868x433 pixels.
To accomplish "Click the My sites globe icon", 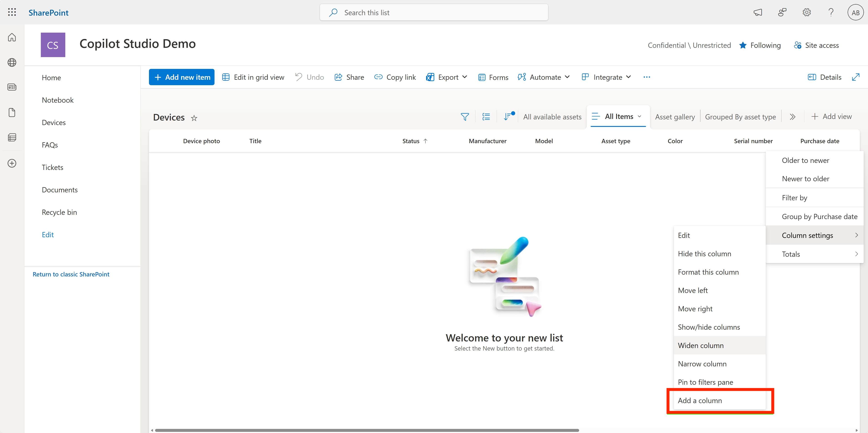I will click(x=12, y=62).
